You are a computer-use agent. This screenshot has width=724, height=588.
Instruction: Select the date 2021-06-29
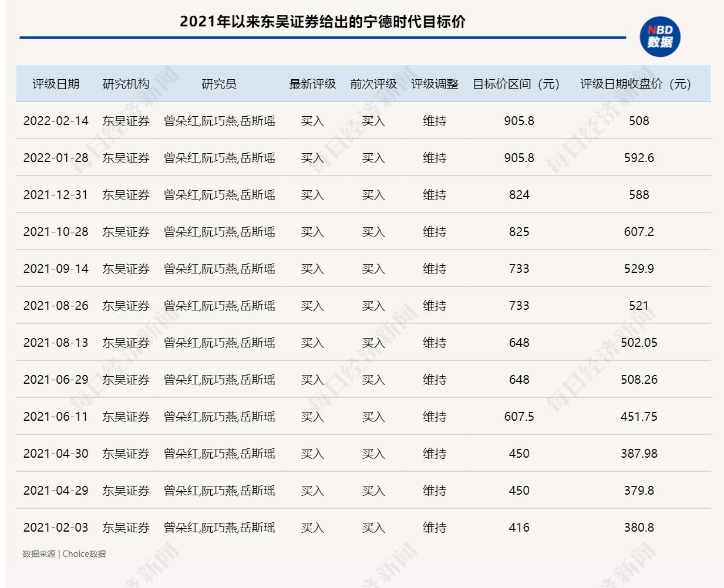point(56,380)
